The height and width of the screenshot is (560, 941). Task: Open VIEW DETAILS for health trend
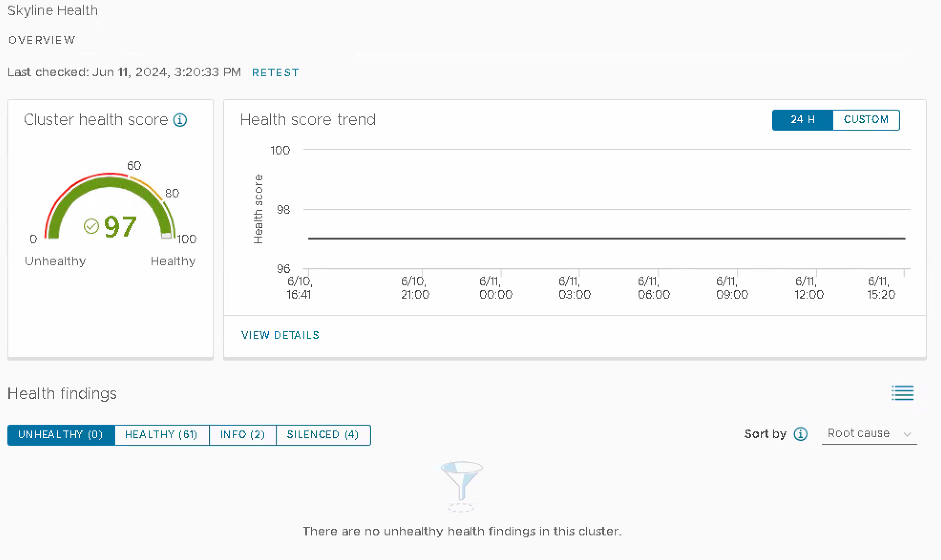coord(280,335)
